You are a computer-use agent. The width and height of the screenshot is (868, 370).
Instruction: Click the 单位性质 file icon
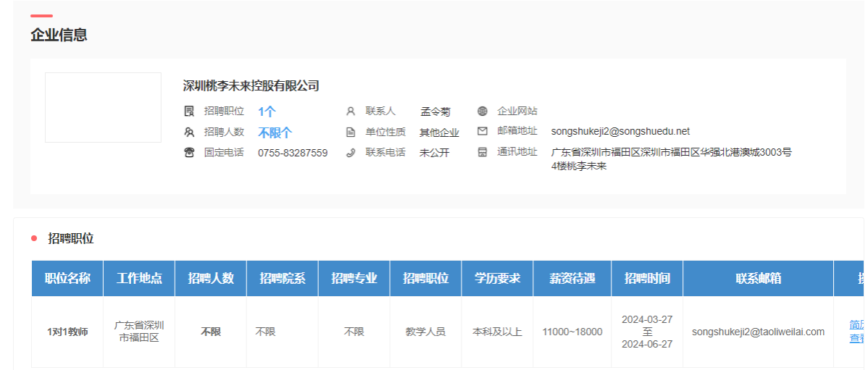point(351,133)
